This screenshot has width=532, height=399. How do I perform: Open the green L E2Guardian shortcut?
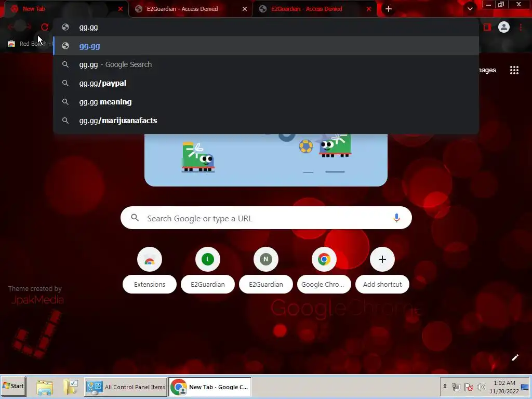click(x=208, y=259)
